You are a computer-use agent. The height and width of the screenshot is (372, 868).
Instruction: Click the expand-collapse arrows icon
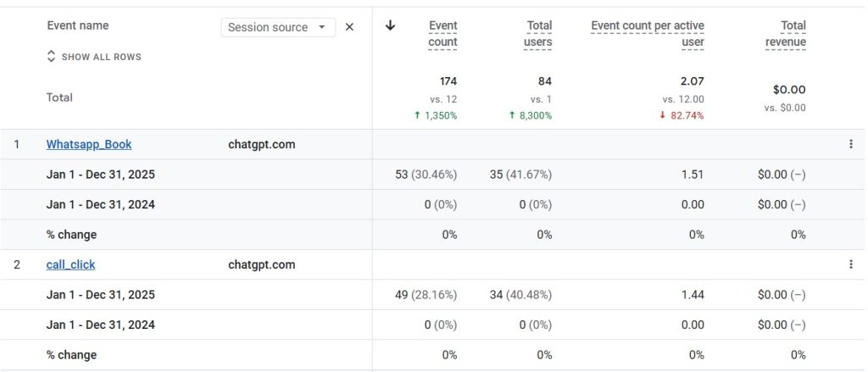point(51,57)
